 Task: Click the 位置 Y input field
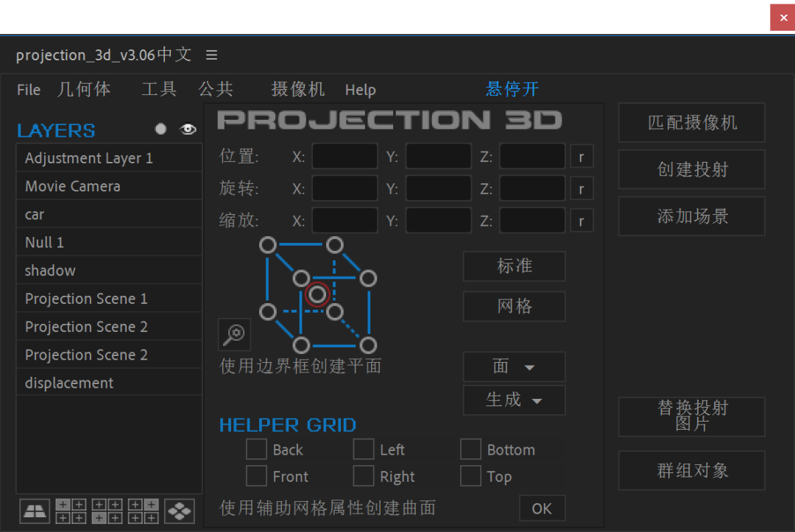coord(439,156)
